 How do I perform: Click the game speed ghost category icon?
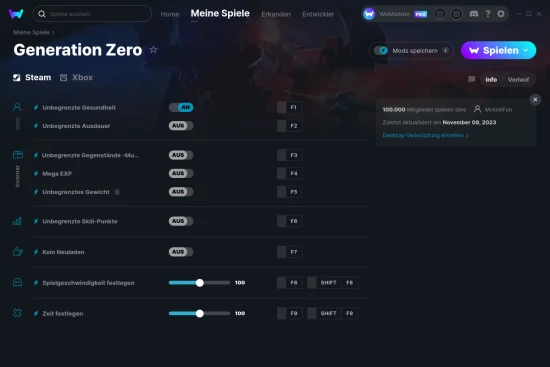click(18, 282)
